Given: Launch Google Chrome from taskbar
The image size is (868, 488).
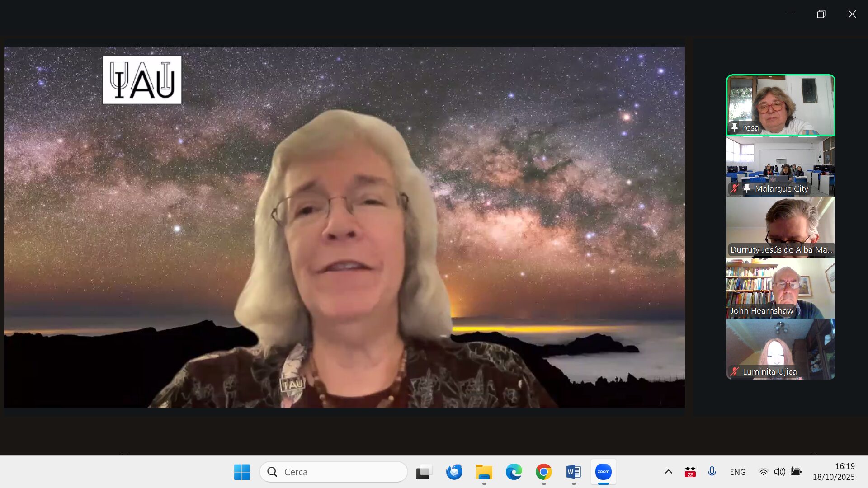Looking at the screenshot, I should [x=543, y=472].
